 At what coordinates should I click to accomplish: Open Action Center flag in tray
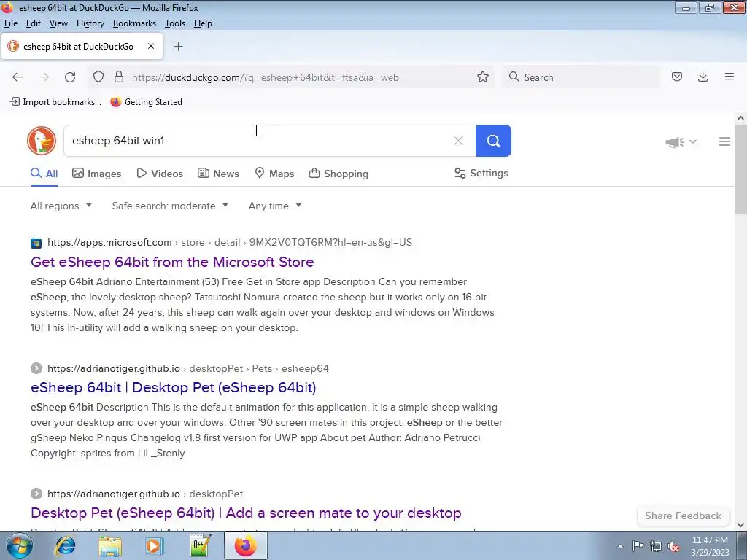[638, 546]
